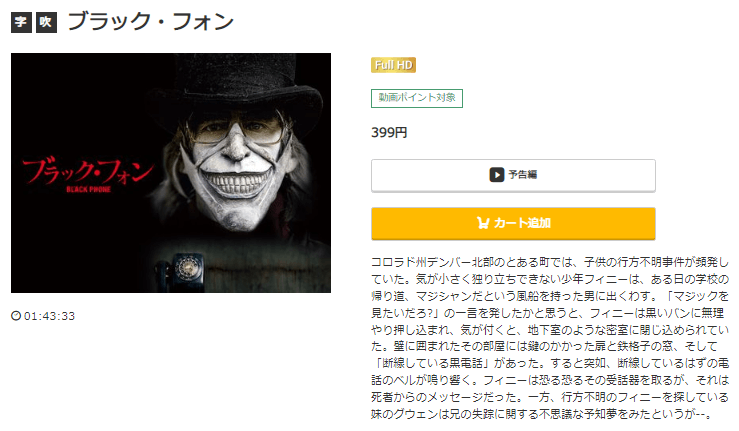Click the black rotary telephone in the poster
This screenshot has height=431, width=739.
click(x=181, y=271)
